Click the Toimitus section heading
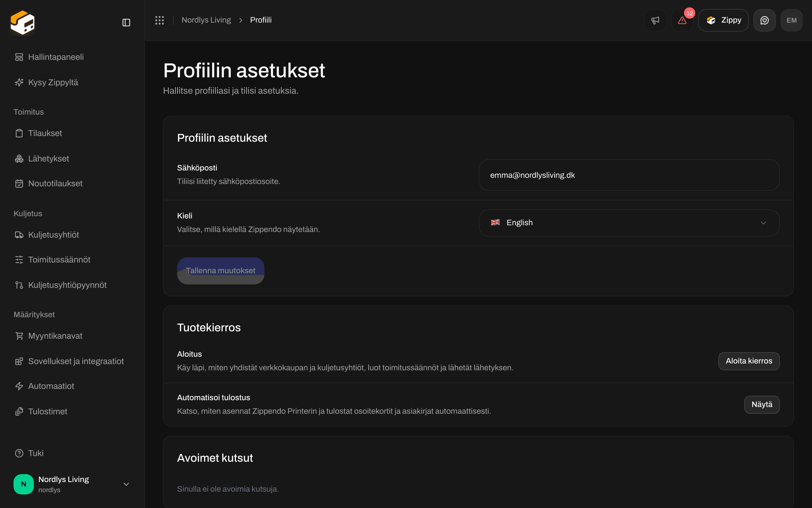 coord(28,112)
